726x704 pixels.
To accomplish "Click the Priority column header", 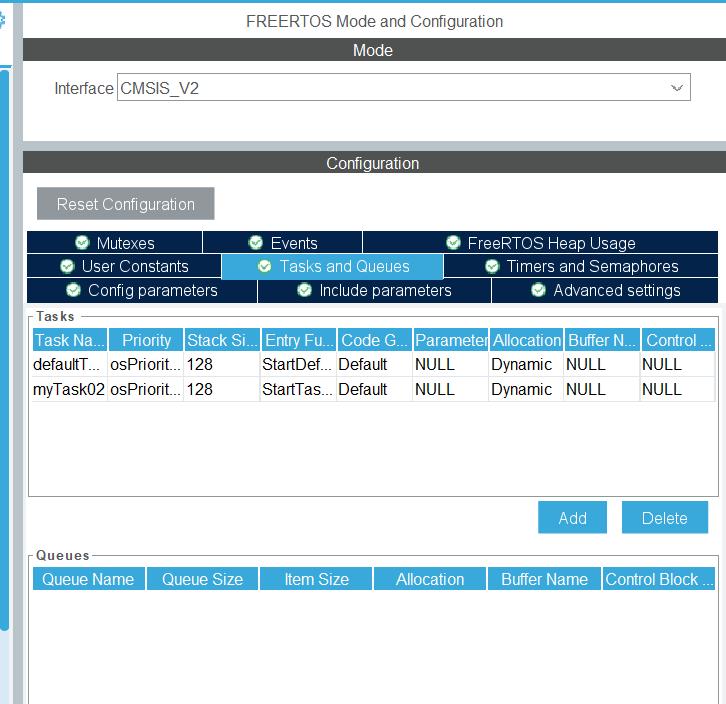I will pos(146,340).
